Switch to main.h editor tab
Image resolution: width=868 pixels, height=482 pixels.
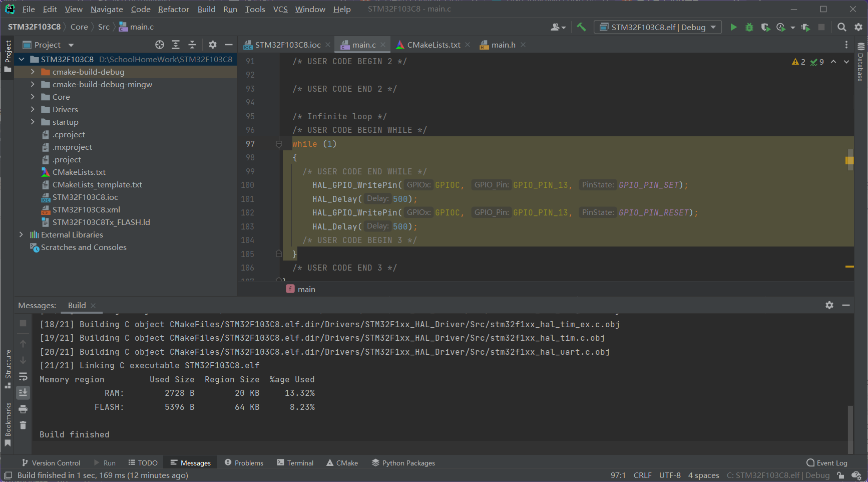pos(503,45)
